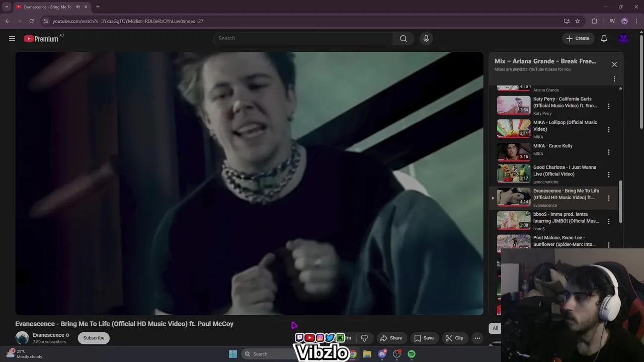Reload the YouTube page

[x=31, y=21]
